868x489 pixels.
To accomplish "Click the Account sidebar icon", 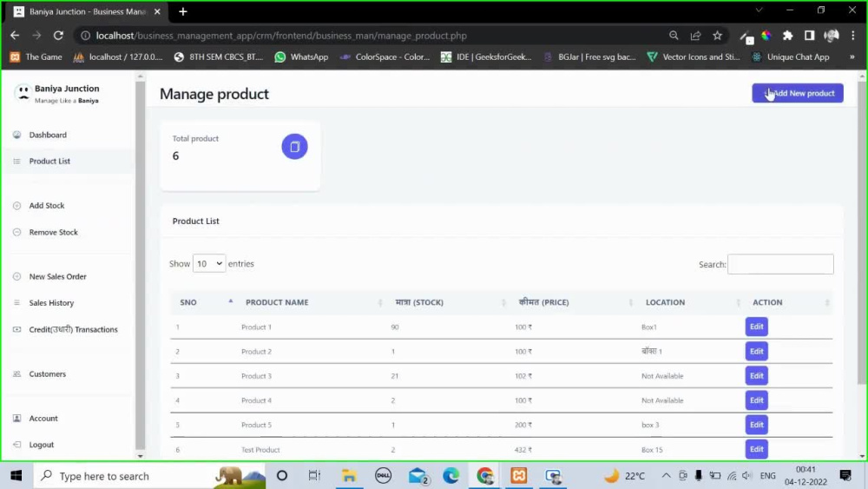I will (x=16, y=418).
